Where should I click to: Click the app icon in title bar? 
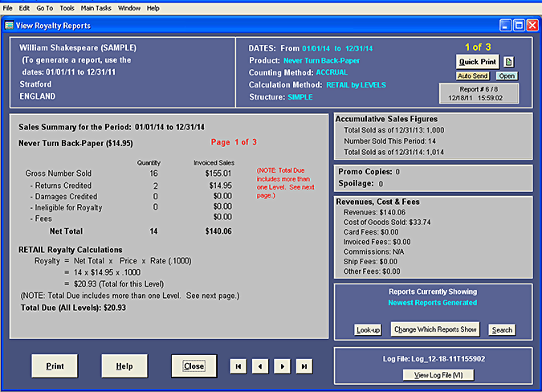click(x=10, y=26)
